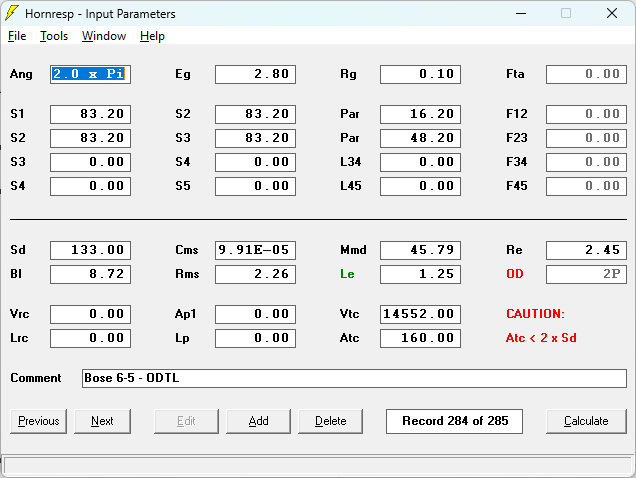Open the Tools menu

tap(54, 36)
